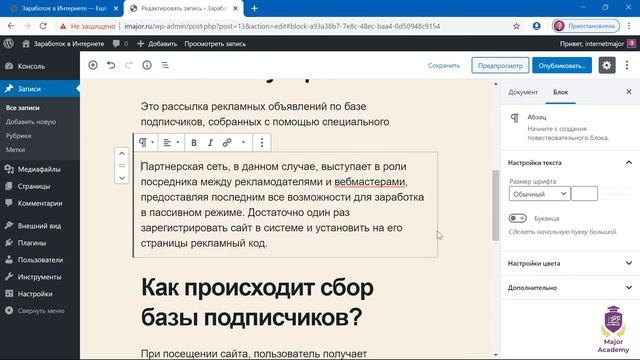Open Рубрики submenu
640x360 pixels.
pyautogui.click(x=18, y=136)
